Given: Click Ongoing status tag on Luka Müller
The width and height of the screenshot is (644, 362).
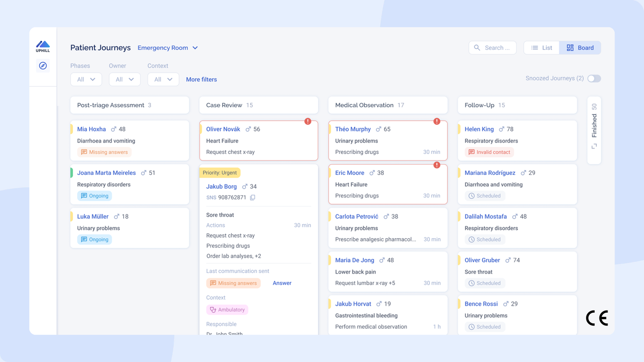Looking at the screenshot, I should (x=94, y=240).
